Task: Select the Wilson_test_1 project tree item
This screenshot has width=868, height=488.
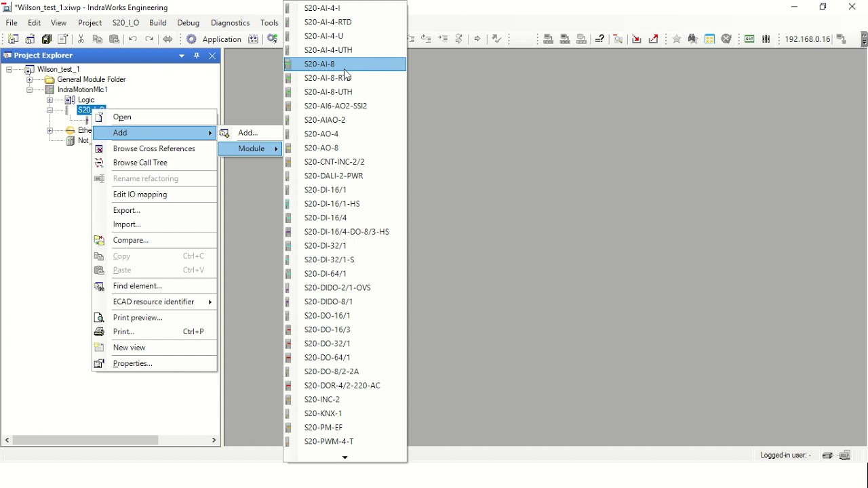Action: (58, 69)
